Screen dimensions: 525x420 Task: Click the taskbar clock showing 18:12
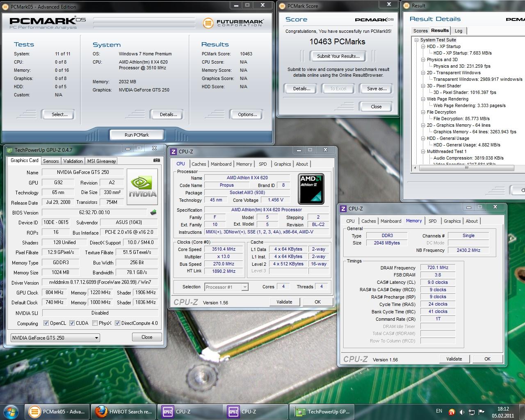pos(503,412)
